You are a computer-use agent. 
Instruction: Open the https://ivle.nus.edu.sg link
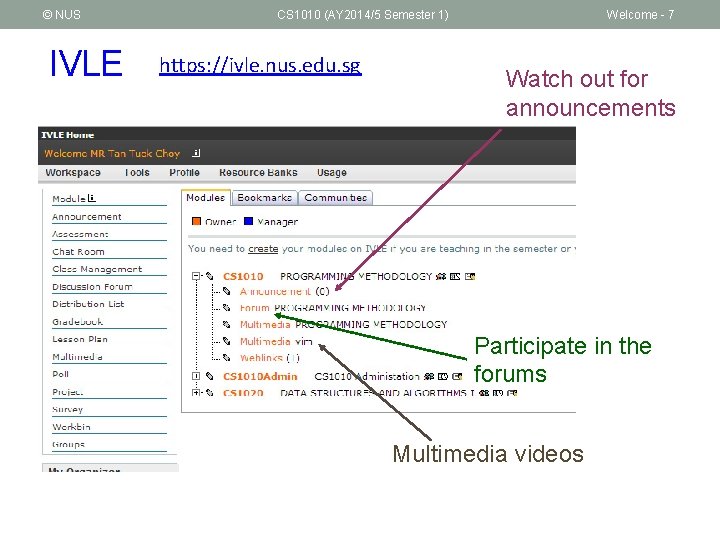point(260,65)
